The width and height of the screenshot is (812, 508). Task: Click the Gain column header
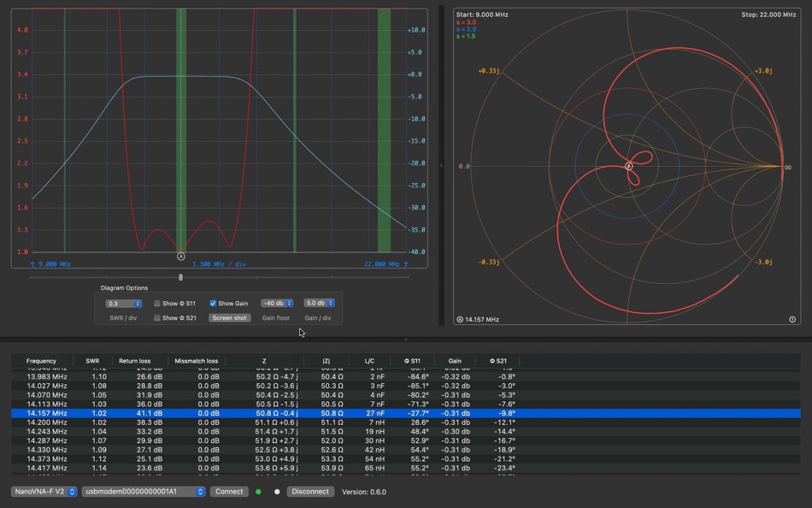[455, 361]
